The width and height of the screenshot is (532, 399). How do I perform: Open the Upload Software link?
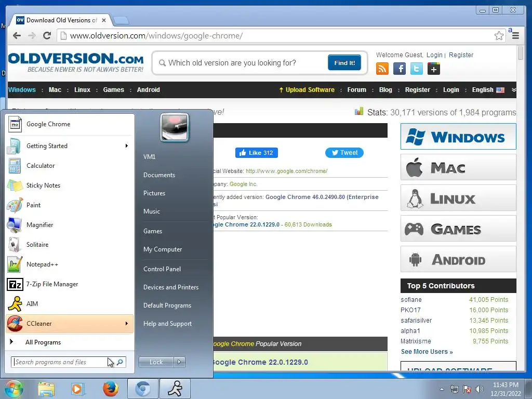click(307, 90)
